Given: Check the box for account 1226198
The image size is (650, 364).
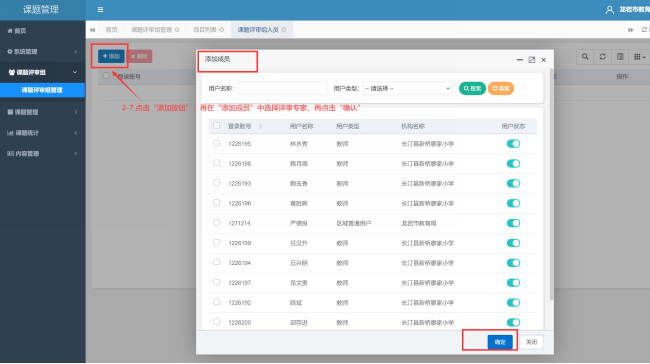Looking at the screenshot, I should pos(216,163).
